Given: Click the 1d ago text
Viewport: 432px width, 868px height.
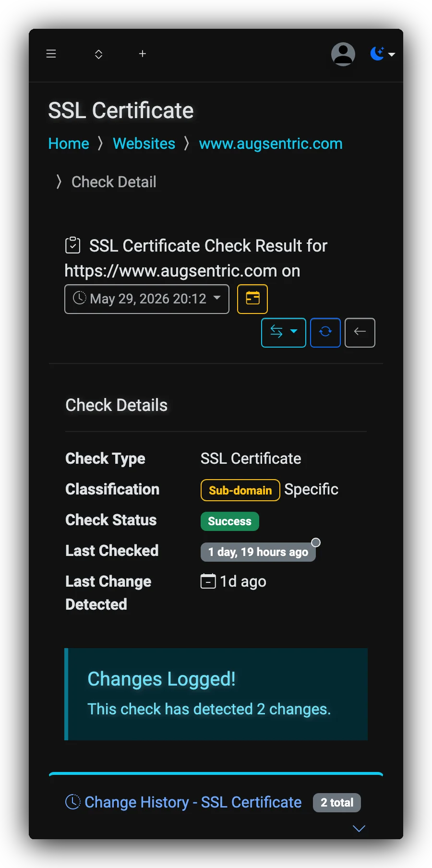Looking at the screenshot, I should tap(243, 581).
